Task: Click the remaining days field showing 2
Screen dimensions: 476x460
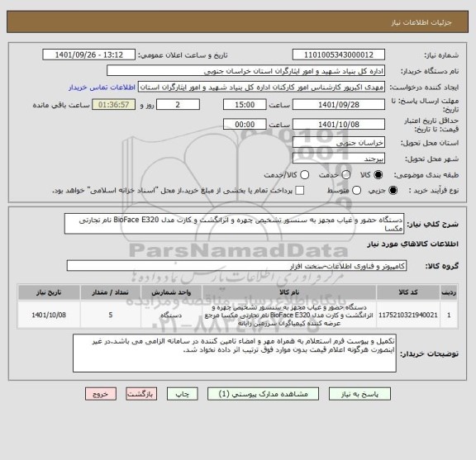Action: 178,105
